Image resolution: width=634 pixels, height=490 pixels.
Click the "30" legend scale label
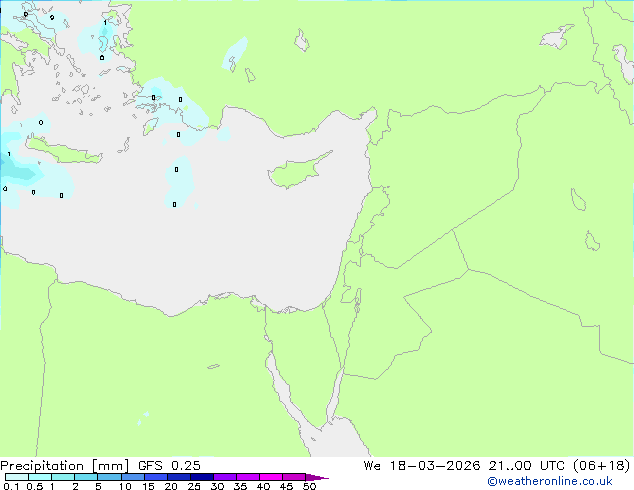click(x=217, y=486)
